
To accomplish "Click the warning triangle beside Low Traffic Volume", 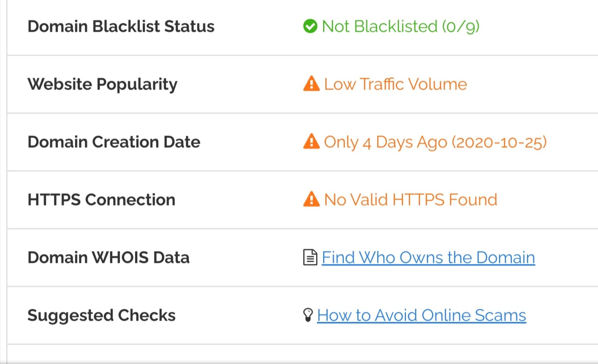I will click(x=311, y=84).
